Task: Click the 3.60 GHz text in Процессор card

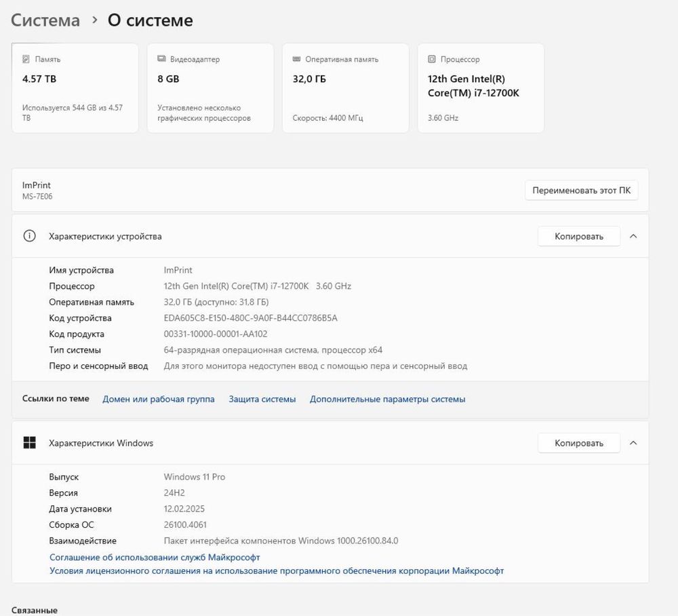Action: [443, 117]
